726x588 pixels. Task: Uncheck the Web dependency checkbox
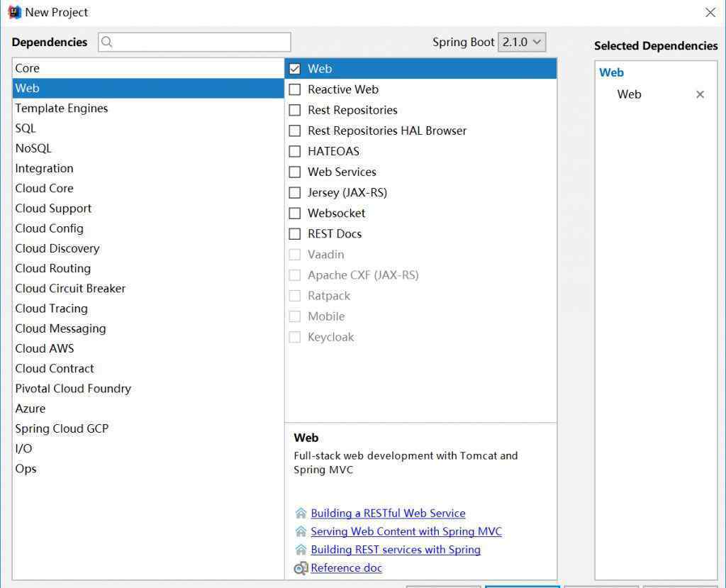294,69
